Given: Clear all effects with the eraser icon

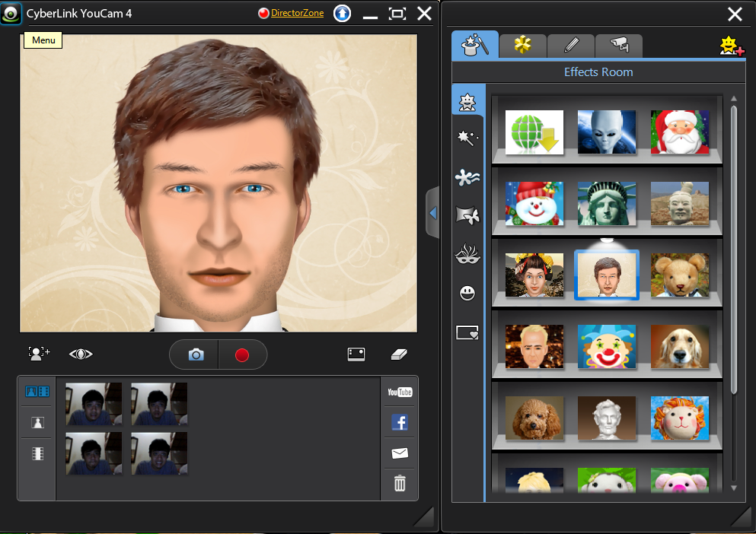Looking at the screenshot, I should (399, 354).
